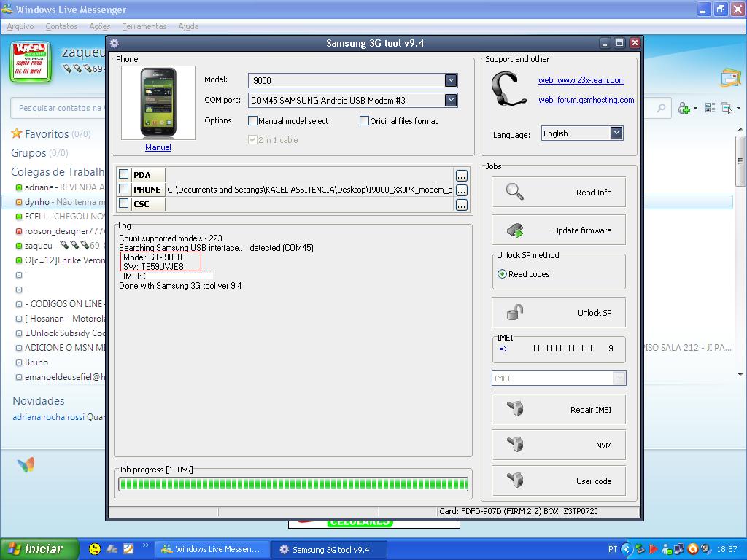Viewport: 747px width, 560px height.
Task: Open the IMEI combo box dropdown
Action: click(619, 378)
